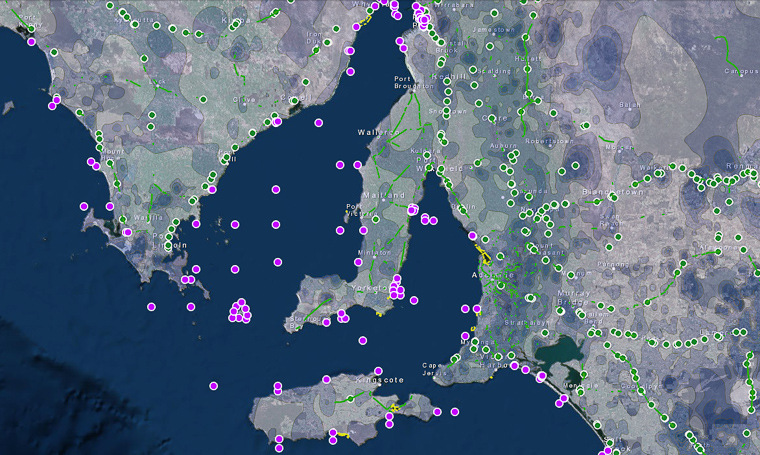This screenshot has height=455, width=760.
Task: Select the Coonalpyn place label
Action: click(639, 386)
